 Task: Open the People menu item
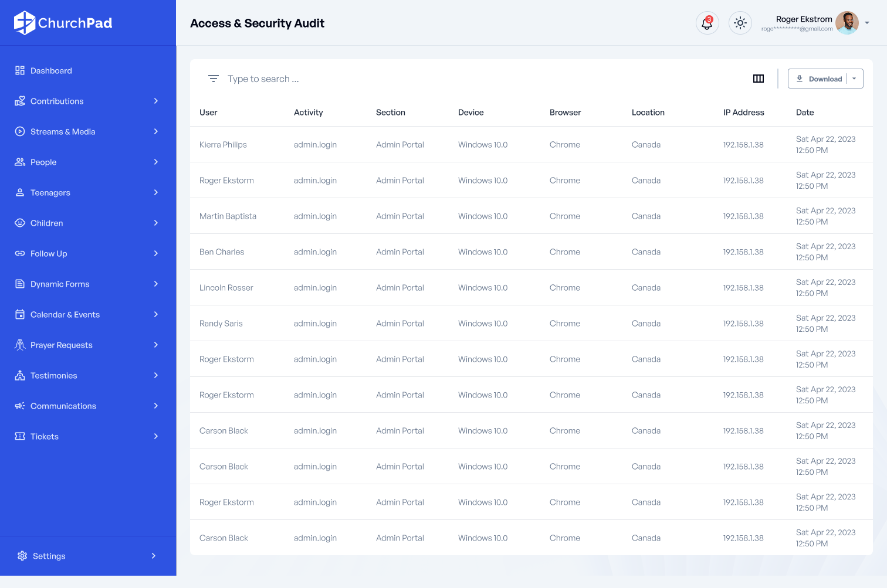point(43,162)
